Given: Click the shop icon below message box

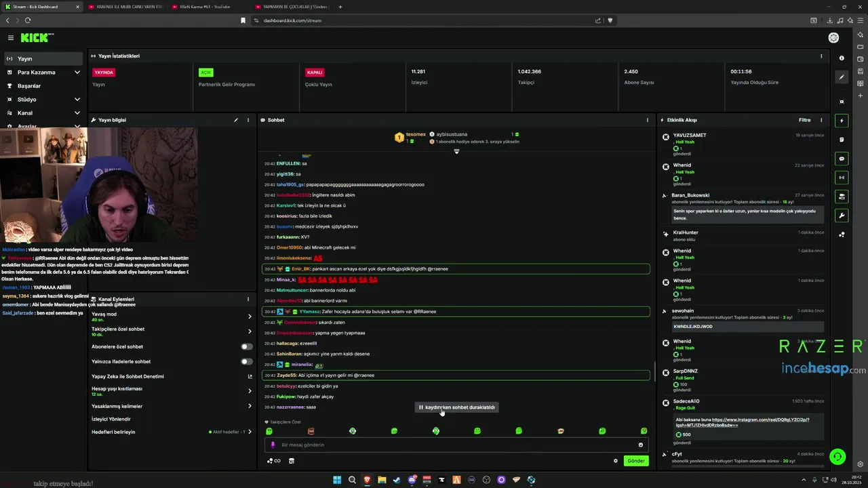Looking at the screenshot, I should [x=292, y=461].
